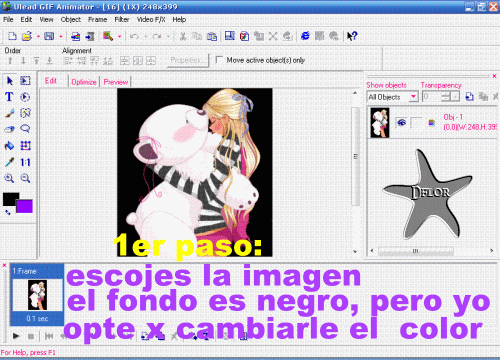Toggle the eye visibility of Obj-1
The height and width of the screenshot is (360, 500).
click(x=401, y=123)
